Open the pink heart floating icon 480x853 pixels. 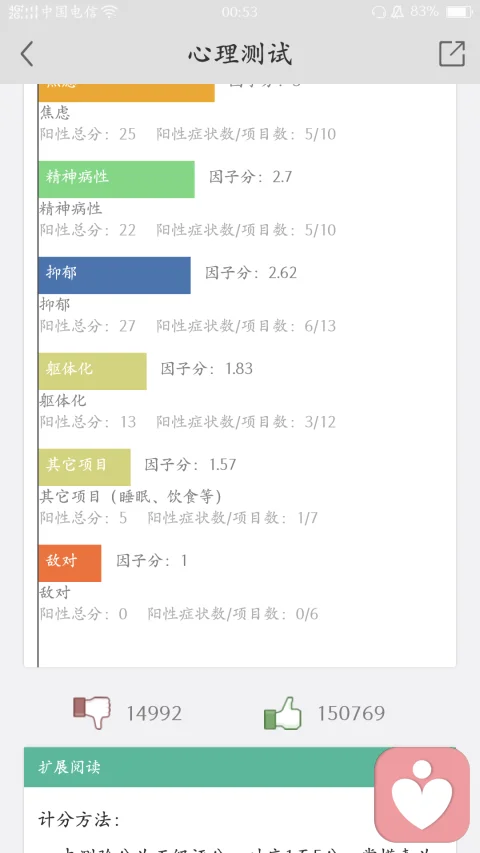pos(422,794)
